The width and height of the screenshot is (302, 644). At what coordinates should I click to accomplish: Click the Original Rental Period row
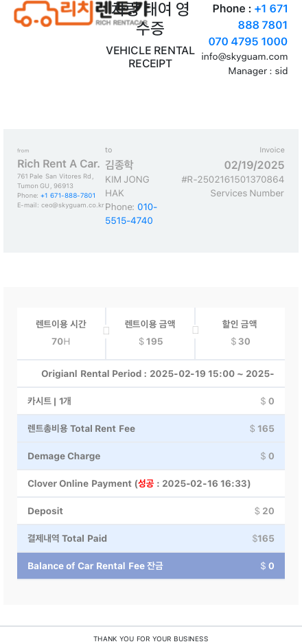point(151,373)
